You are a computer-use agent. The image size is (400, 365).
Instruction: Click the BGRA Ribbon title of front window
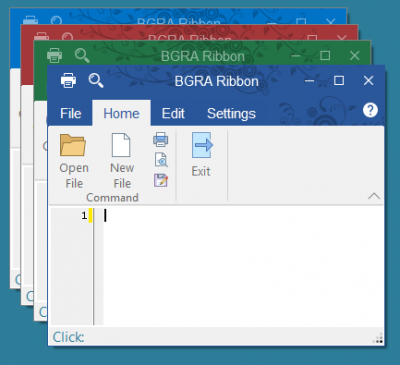click(x=217, y=81)
